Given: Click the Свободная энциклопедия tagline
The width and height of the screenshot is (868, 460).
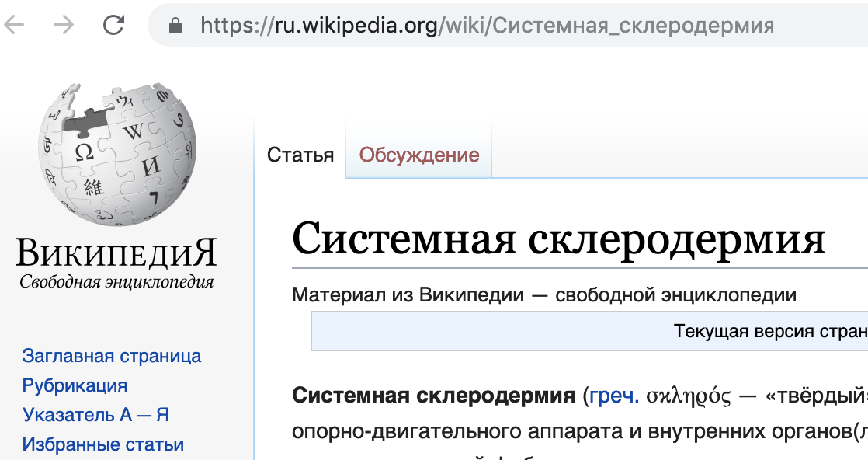Looking at the screenshot, I should pos(116,281).
